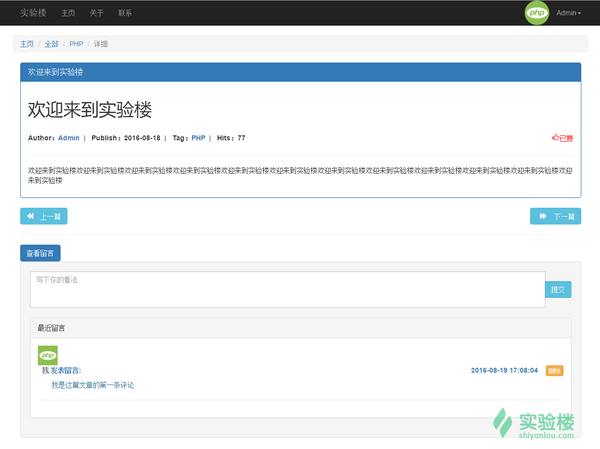Toggle the red 已赞 thumbs-up like
The image size is (600, 449).
[x=562, y=138]
